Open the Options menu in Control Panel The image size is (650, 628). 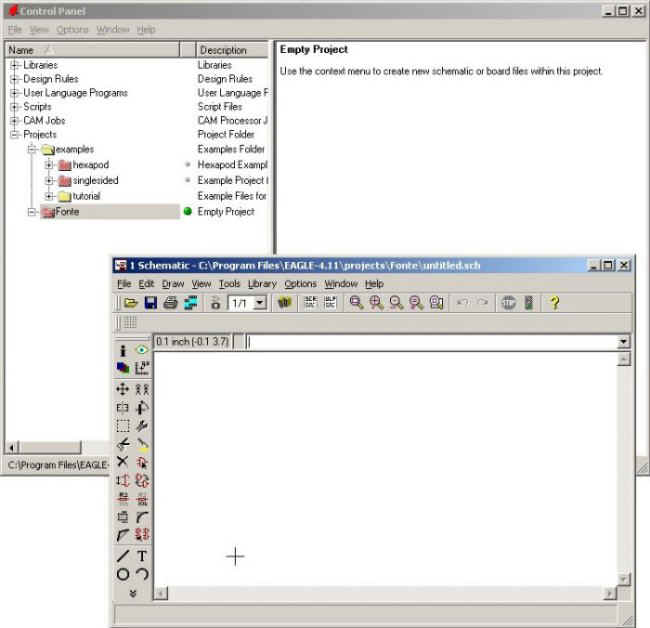[72, 30]
